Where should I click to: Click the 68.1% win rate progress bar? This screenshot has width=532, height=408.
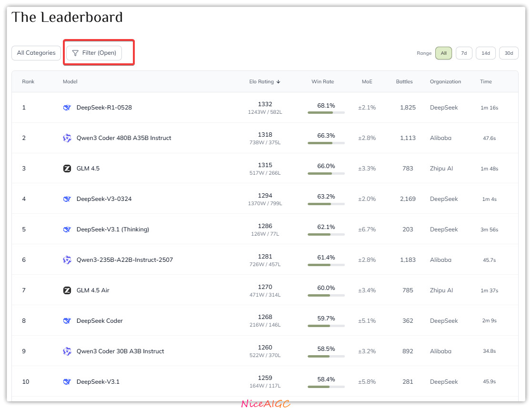tap(326, 113)
